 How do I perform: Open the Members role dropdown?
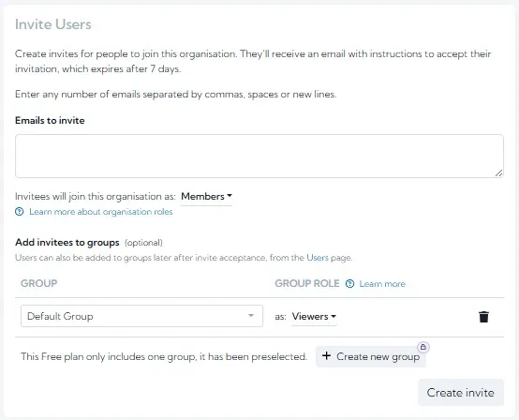pos(206,197)
